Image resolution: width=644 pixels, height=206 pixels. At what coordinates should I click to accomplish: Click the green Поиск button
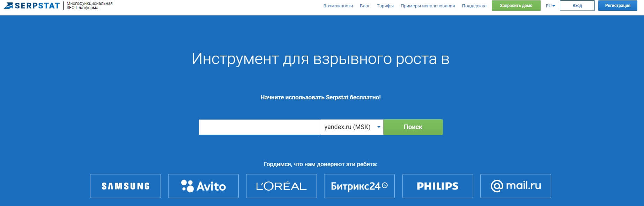(413, 127)
